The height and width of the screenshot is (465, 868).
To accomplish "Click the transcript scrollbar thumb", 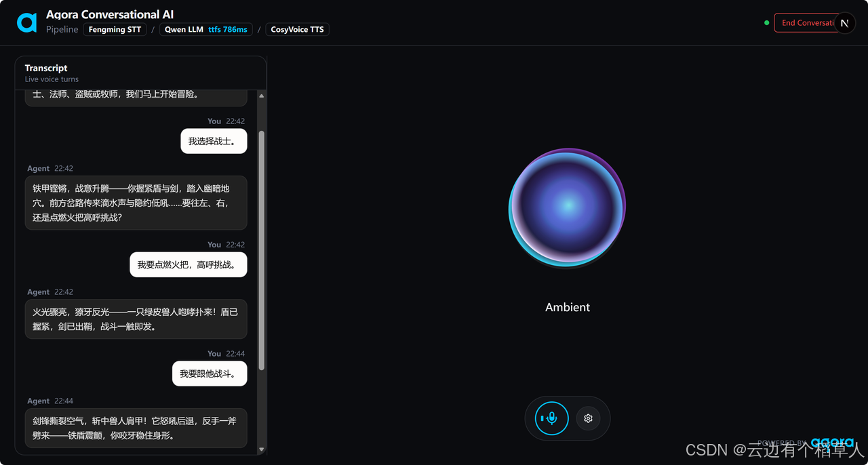I will pos(262,251).
